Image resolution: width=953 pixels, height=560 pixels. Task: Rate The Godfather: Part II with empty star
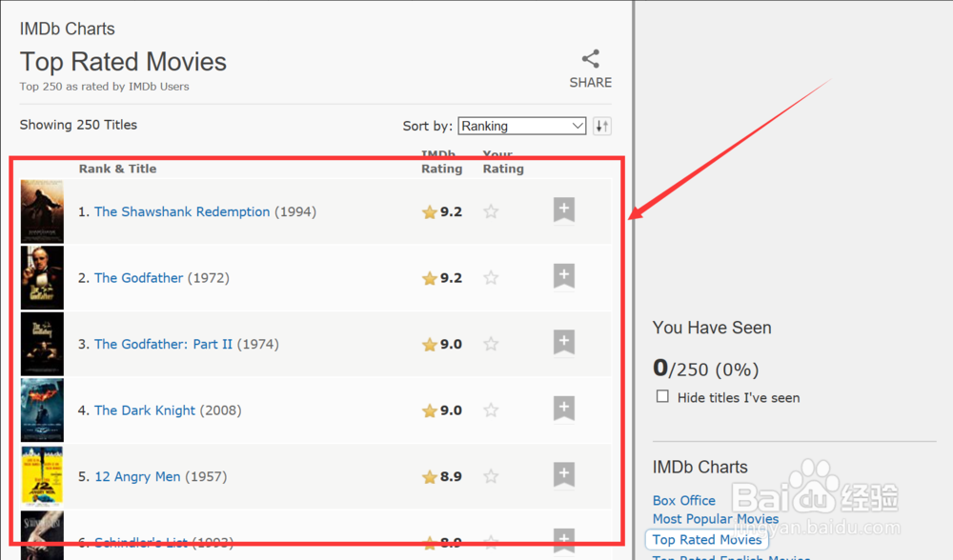pos(491,344)
